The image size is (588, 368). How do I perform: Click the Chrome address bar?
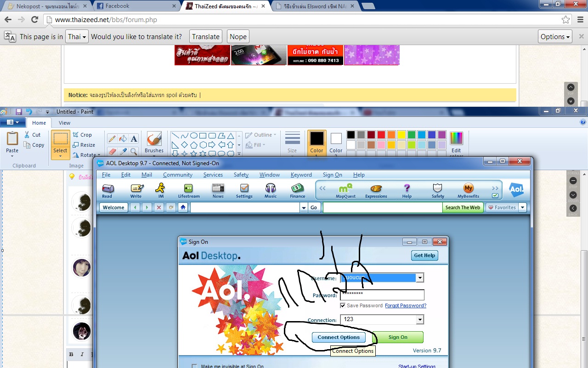[307, 20]
